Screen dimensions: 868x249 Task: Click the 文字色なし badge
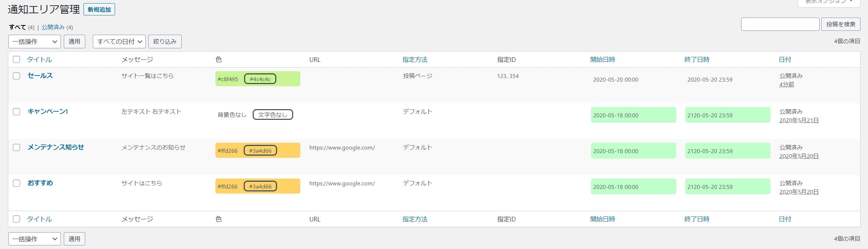click(273, 115)
